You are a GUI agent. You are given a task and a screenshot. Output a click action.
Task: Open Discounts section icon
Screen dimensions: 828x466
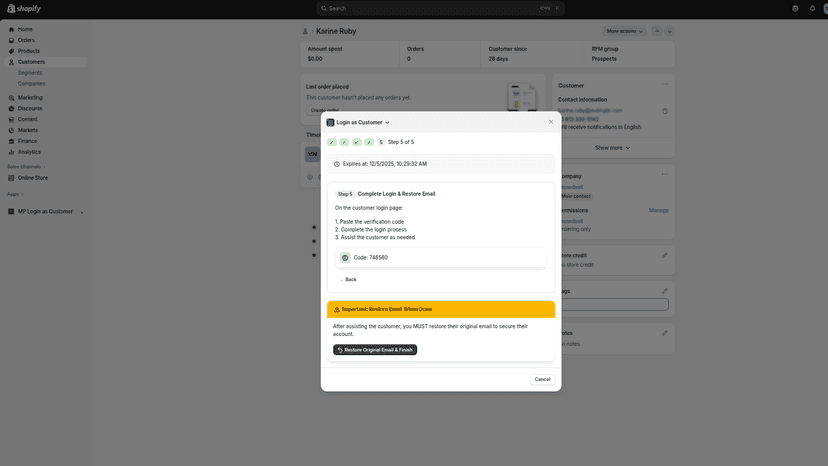click(11, 109)
